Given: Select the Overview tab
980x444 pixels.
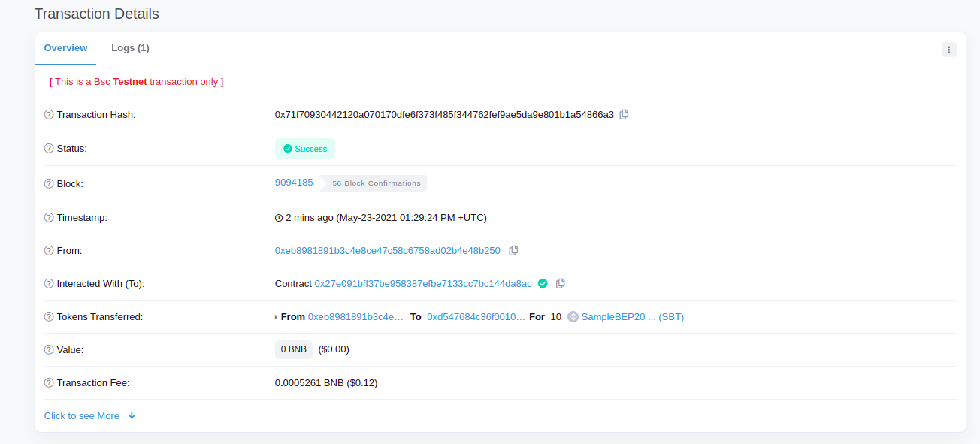Looking at the screenshot, I should point(65,47).
